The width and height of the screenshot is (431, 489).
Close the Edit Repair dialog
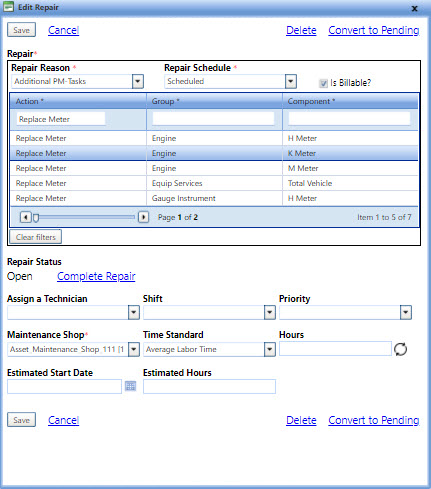pyautogui.click(x=415, y=9)
